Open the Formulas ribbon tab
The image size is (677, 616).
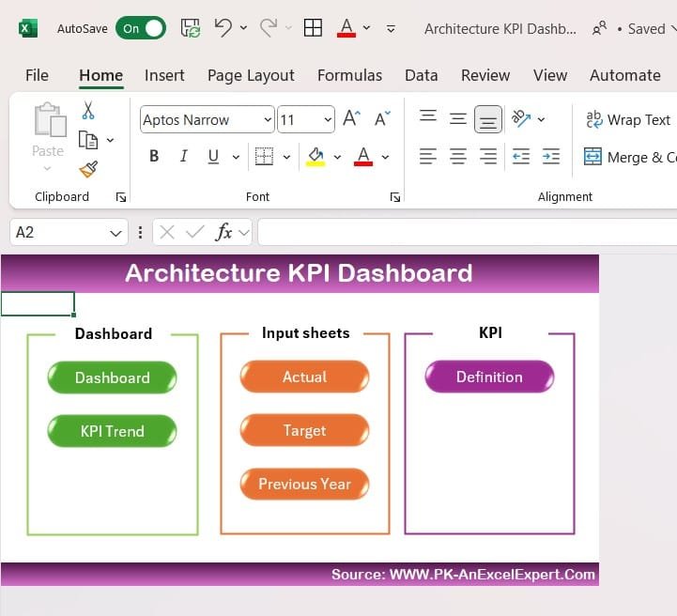point(349,75)
